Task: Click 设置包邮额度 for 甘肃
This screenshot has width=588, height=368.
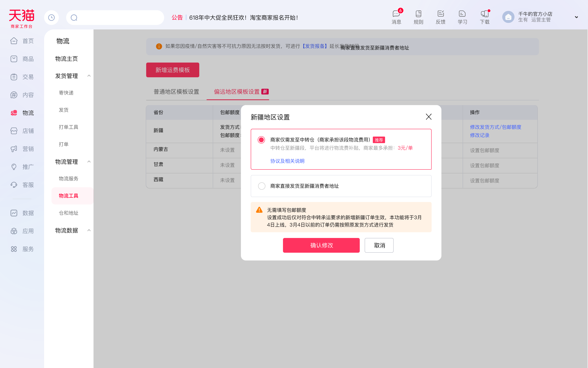Action: coord(484,166)
